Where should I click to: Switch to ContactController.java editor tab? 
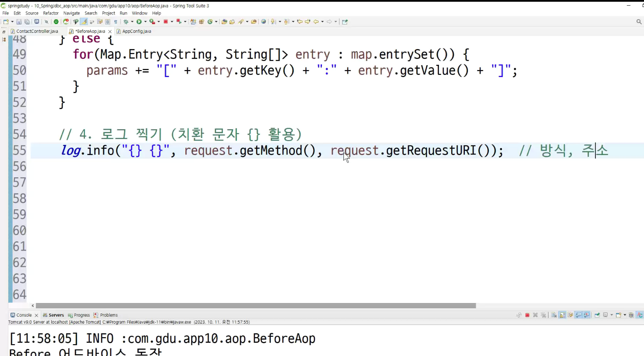[34, 32]
